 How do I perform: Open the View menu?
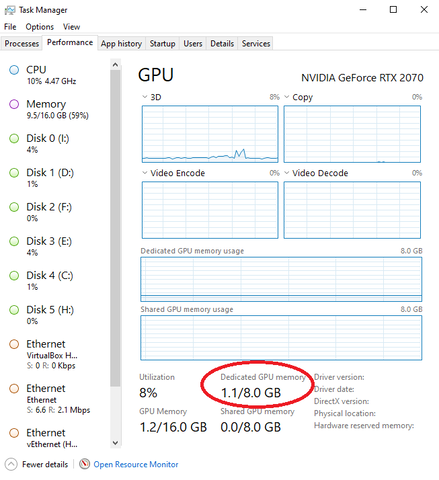tap(71, 27)
